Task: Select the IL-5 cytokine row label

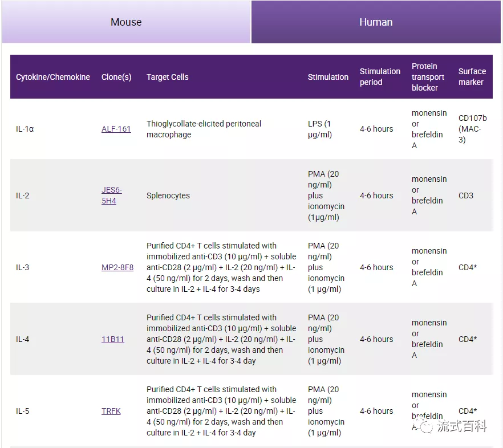Action: click(x=23, y=411)
